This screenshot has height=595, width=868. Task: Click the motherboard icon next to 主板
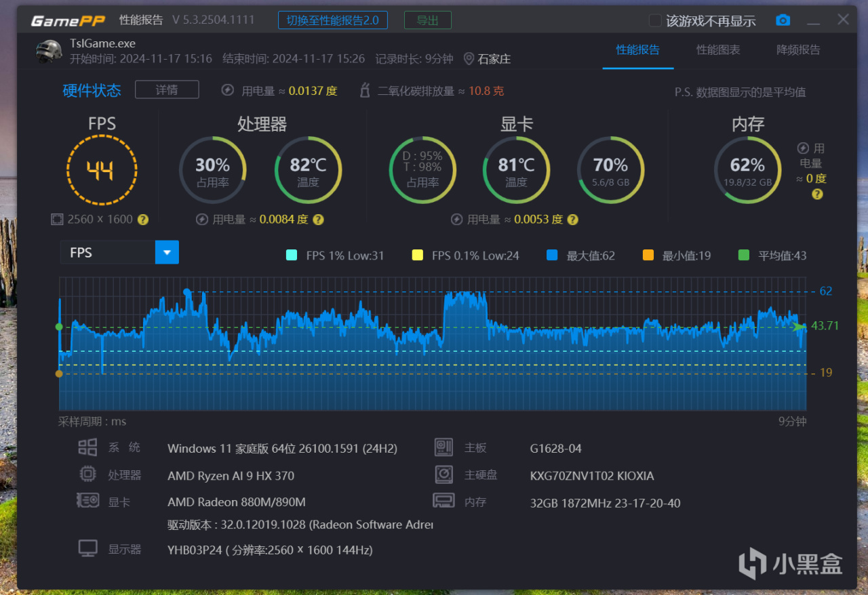444,447
